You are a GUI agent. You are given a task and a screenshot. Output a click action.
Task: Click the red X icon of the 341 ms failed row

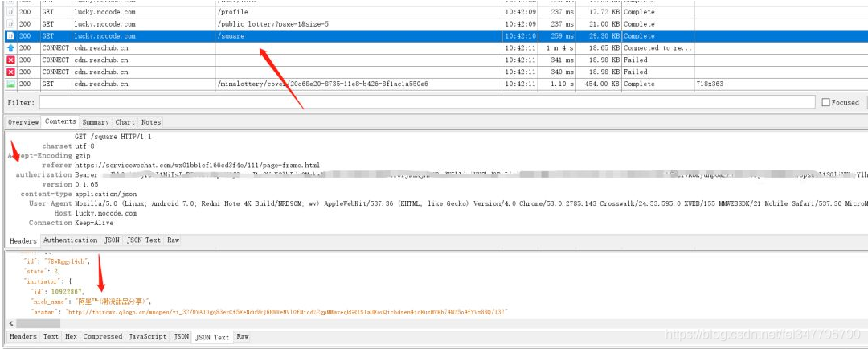pyautogui.click(x=10, y=60)
